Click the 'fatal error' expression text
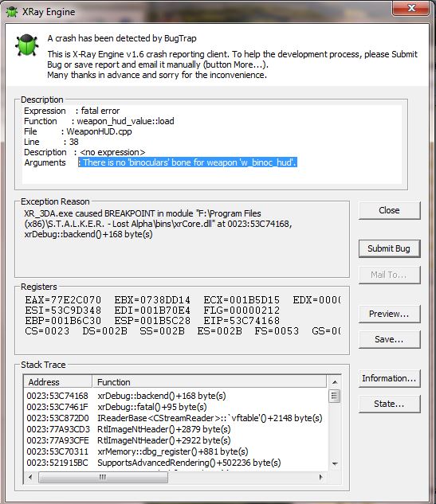Viewport: 436px width, 504px height. pyautogui.click(x=100, y=111)
